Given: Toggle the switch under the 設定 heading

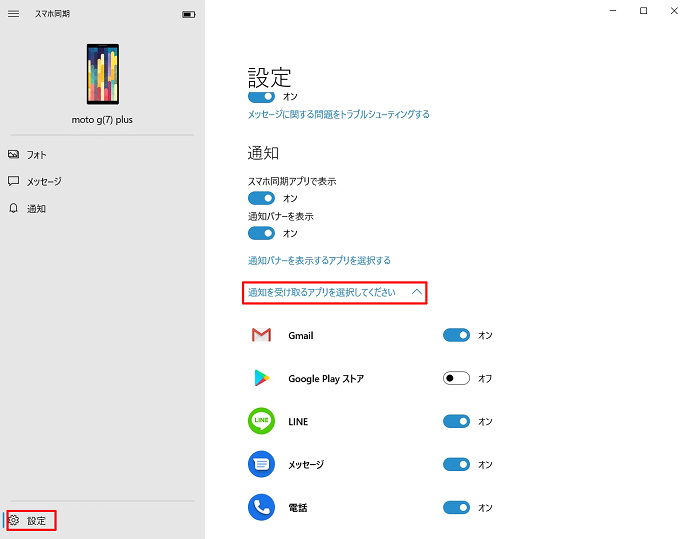Looking at the screenshot, I should click(261, 96).
